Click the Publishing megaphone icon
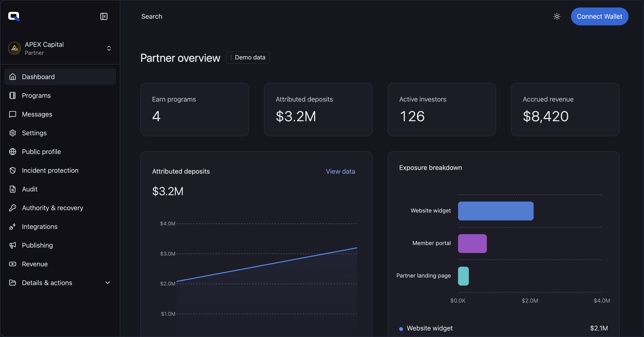644x337 pixels. pyautogui.click(x=12, y=245)
